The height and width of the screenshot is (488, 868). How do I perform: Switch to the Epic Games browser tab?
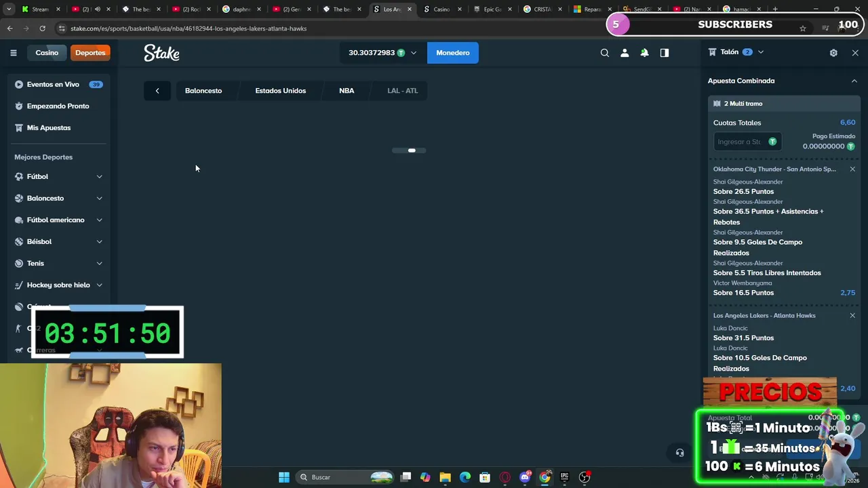click(492, 9)
